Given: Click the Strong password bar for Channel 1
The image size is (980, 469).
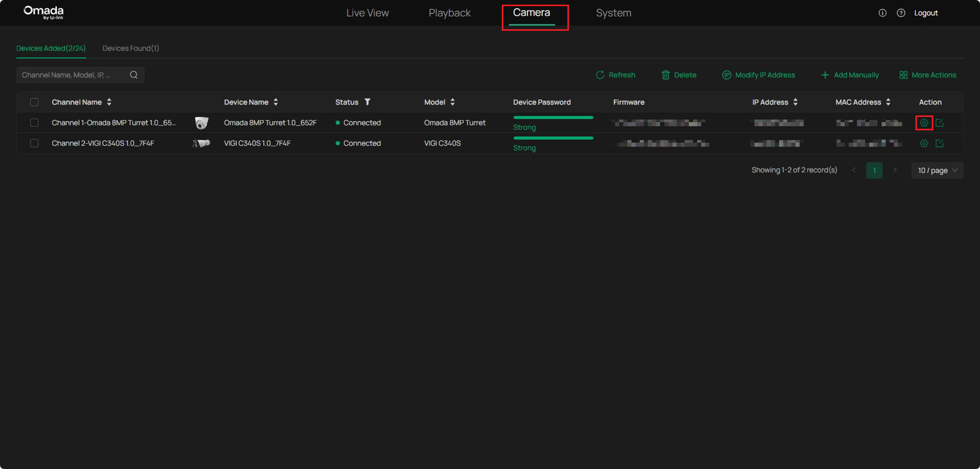Looking at the screenshot, I should [553, 118].
